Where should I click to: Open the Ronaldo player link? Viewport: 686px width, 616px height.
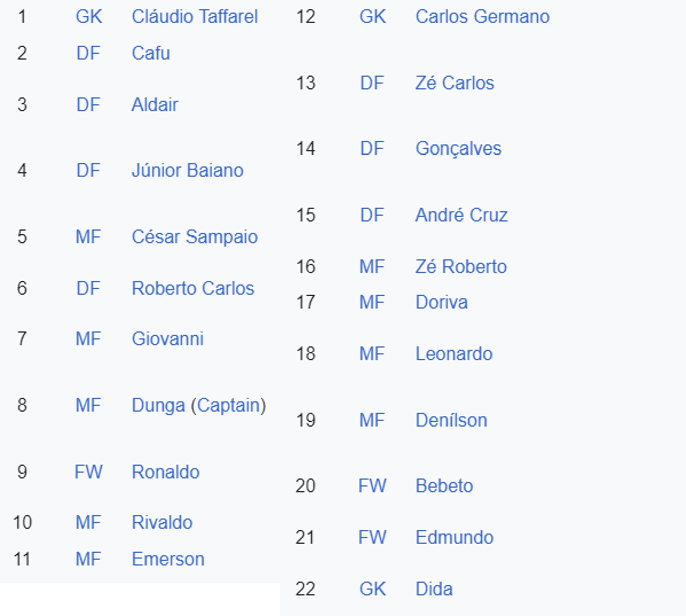(x=166, y=472)
